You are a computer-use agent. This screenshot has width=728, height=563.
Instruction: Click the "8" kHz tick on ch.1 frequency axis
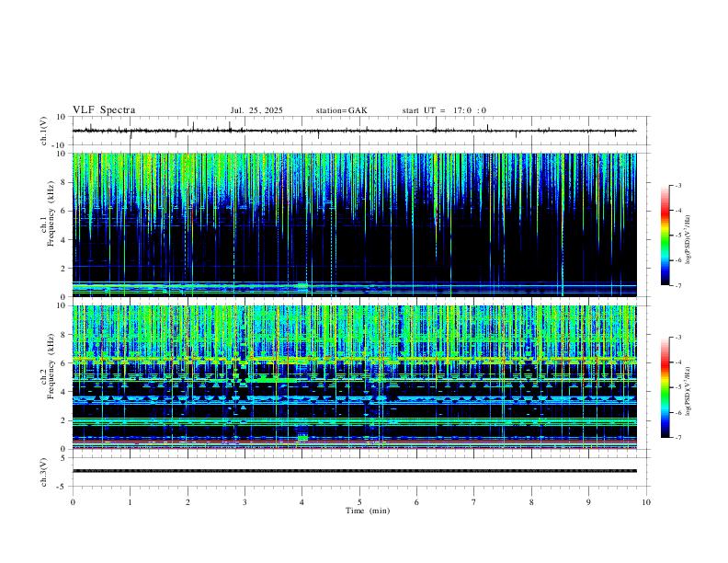click(x=65, y=182)
